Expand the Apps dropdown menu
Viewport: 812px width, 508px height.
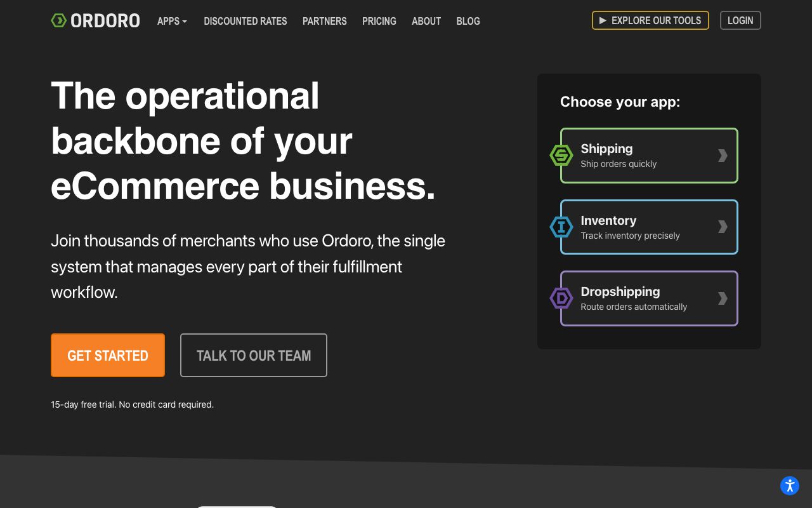(172, 21)
